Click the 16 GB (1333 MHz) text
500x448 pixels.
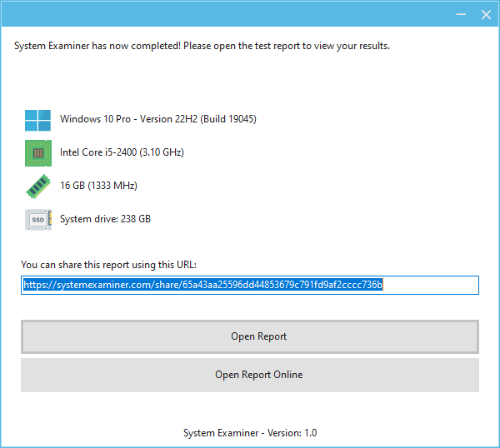click(98, 186)
